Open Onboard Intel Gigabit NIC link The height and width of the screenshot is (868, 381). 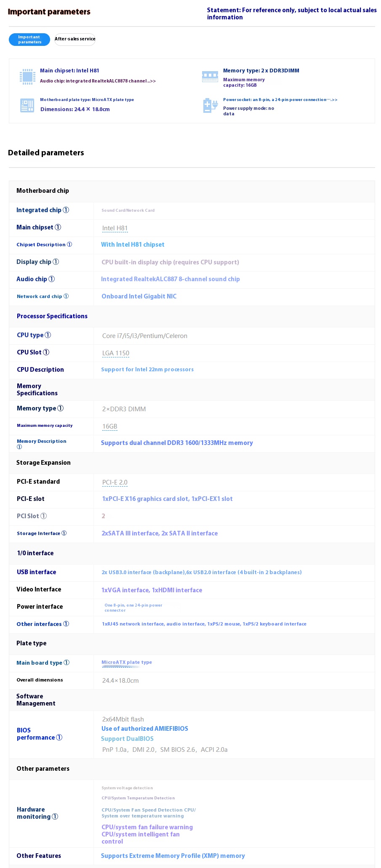point(139,296)
